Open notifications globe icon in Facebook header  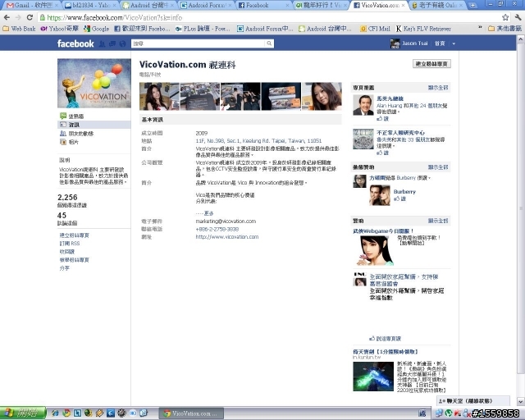(x=122, y=43)
